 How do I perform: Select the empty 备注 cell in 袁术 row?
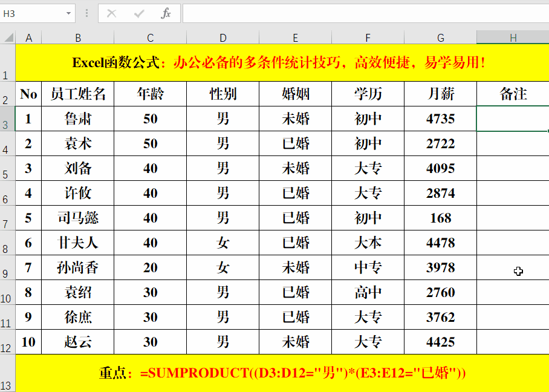[513, 143]
